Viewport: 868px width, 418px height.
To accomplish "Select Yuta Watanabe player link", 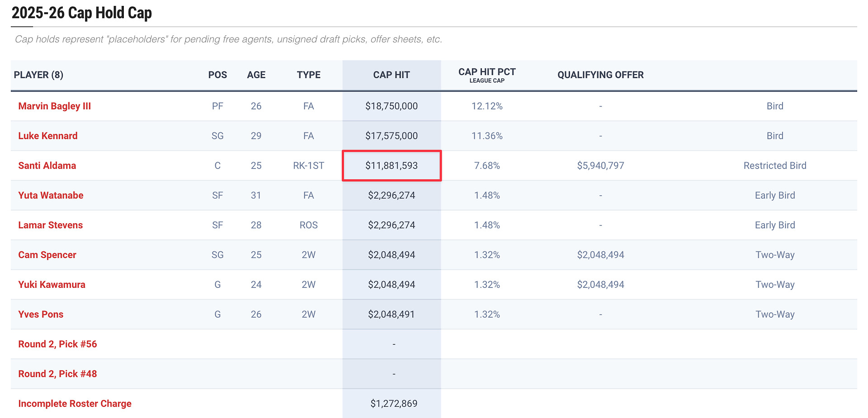I will [x=51, y=196].
